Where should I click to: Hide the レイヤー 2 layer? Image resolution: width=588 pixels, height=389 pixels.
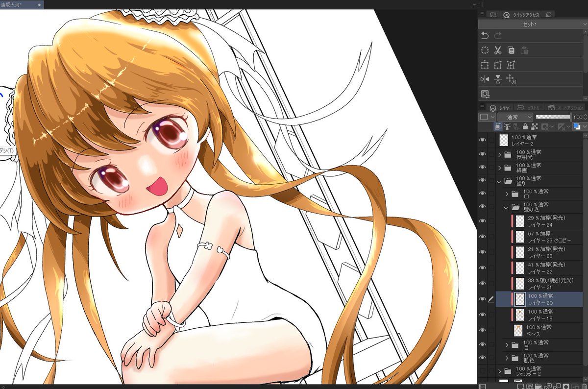pos(483,141)
